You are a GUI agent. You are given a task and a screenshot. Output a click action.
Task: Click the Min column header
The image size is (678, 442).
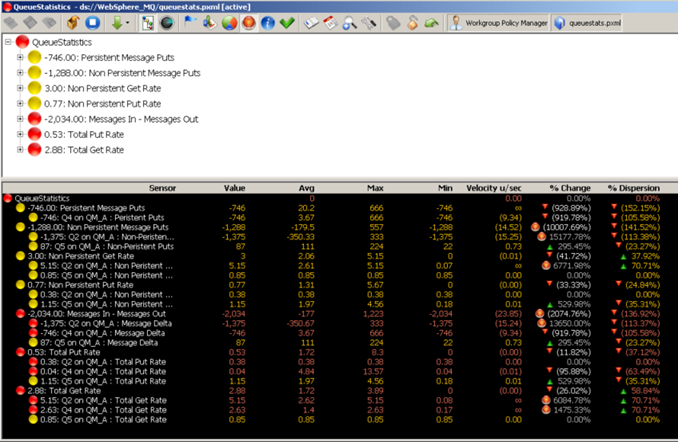tap(445, 188)
